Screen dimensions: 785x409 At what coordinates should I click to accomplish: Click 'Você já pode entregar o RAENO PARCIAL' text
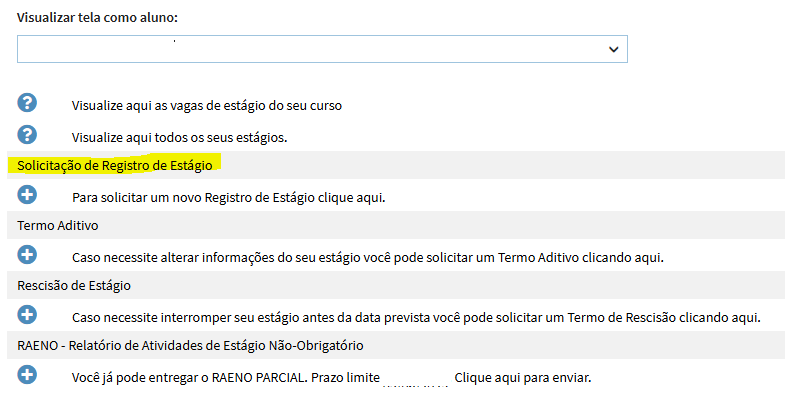pos(189,378)
